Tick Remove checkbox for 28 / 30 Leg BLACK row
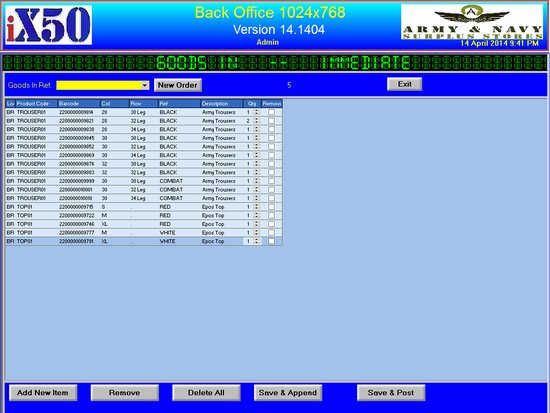 pyautogui.click(x=271, y=112)
